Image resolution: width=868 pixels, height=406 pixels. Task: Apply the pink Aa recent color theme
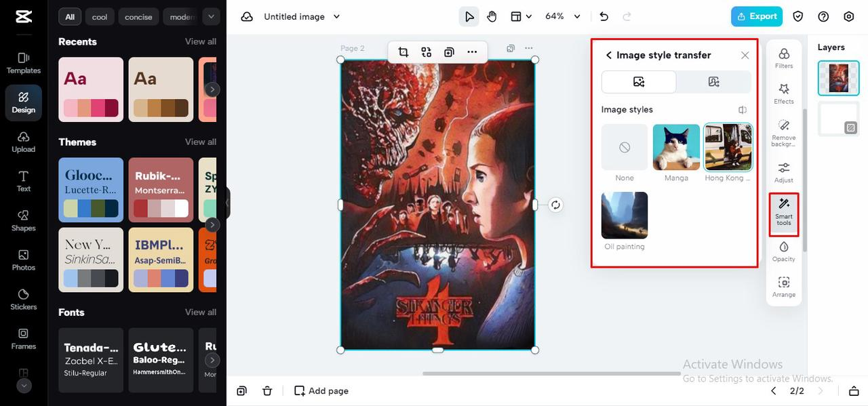point(91,89)
